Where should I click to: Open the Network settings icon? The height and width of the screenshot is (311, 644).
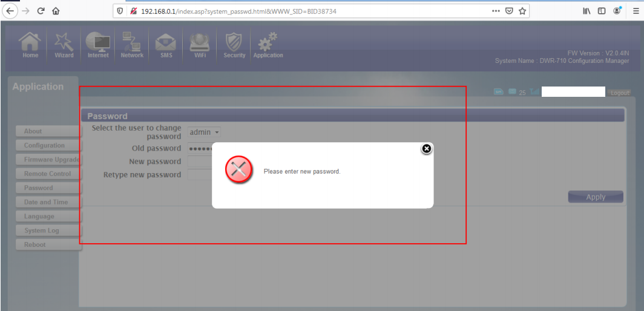132,45
